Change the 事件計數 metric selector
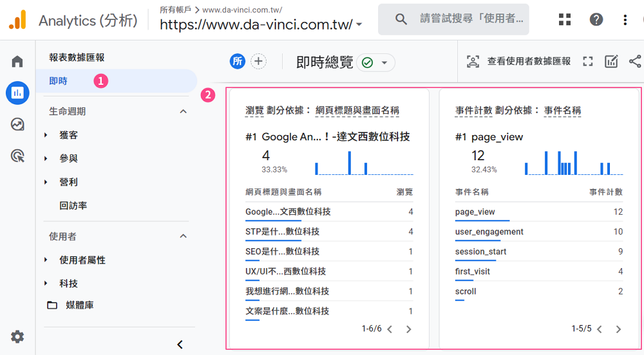 coord(473,110)
